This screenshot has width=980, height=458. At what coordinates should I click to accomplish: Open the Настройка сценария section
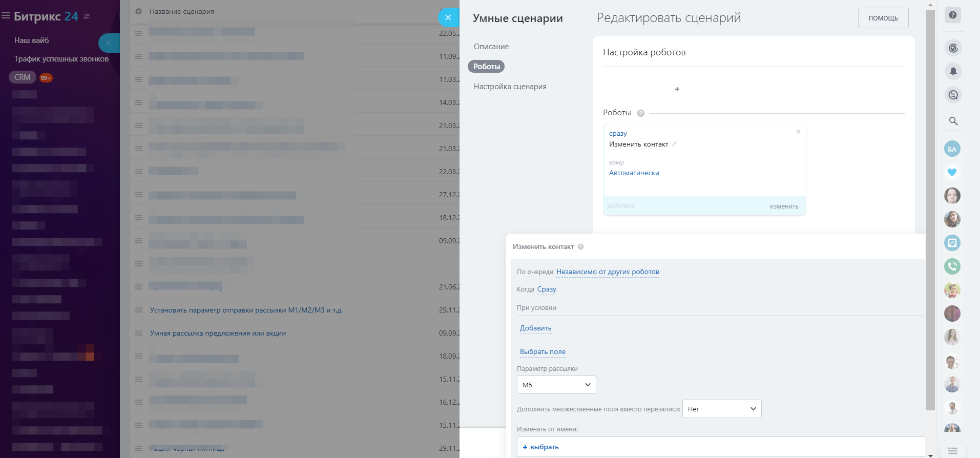[510, 87]
